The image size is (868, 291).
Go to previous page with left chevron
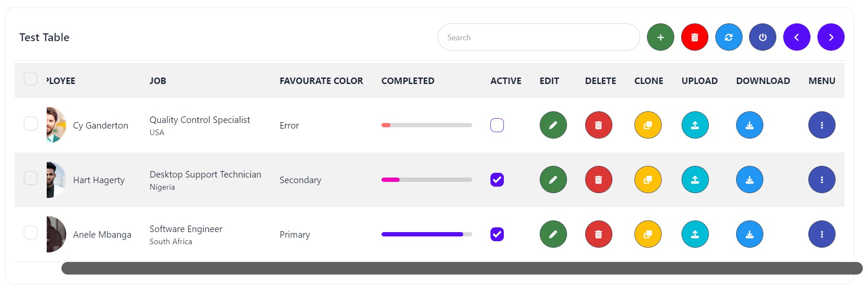click(797, 37)
